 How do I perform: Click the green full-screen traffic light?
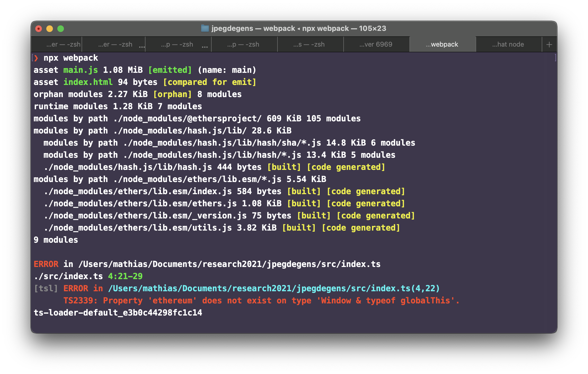[61, 28]
